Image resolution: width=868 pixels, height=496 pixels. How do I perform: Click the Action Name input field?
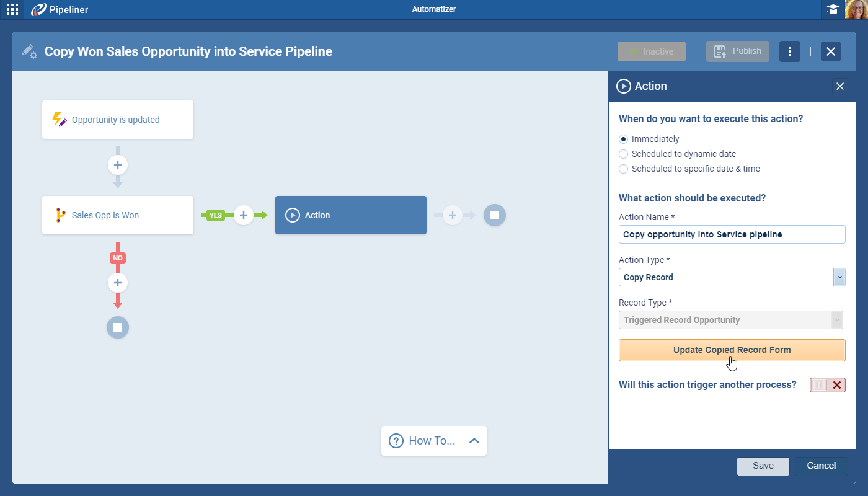(732, 234)
